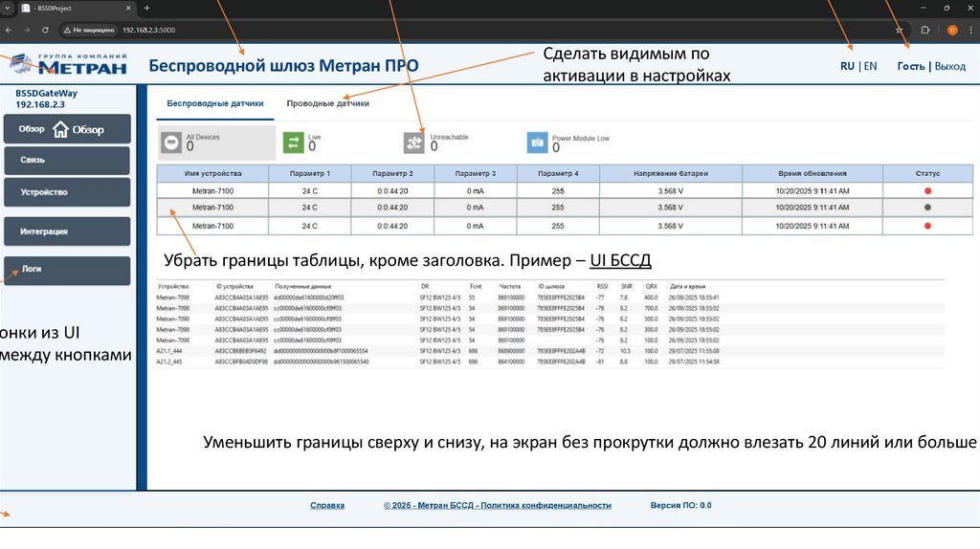The image size is (980, 549).
Task: Click the Выход logout link
Action: pos(949,66)
